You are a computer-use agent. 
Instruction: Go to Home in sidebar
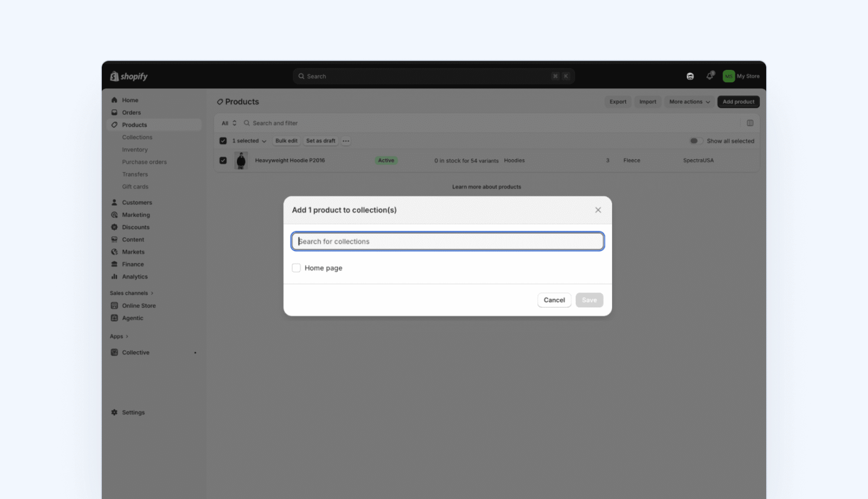[130, 100]
